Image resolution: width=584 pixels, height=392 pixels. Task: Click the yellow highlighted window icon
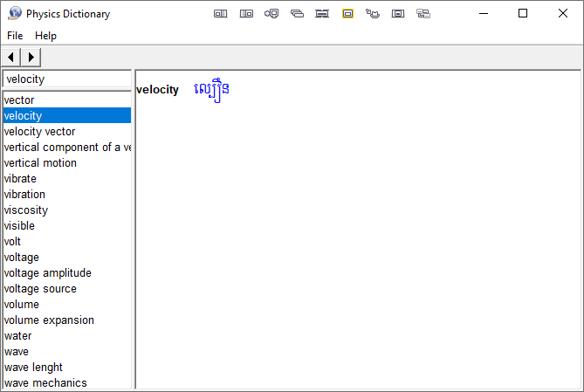[x=347, y=14]
